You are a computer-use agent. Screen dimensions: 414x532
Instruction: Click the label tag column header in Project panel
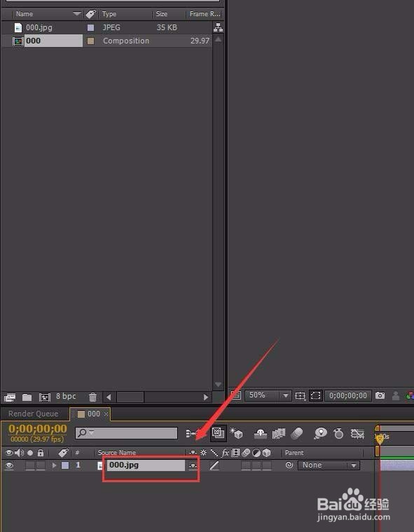[x=90, y=14]
